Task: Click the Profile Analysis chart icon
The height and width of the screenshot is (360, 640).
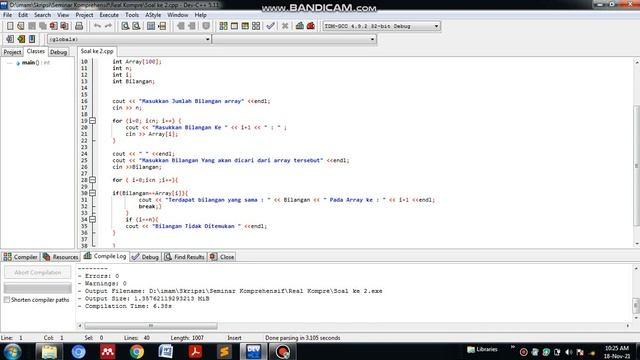Action: [x=300, y=26]
